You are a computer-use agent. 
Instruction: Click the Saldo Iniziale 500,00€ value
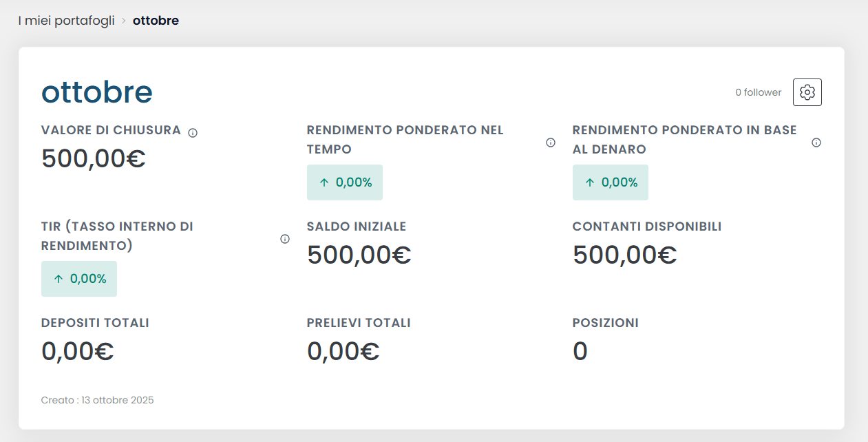(359, 255)
